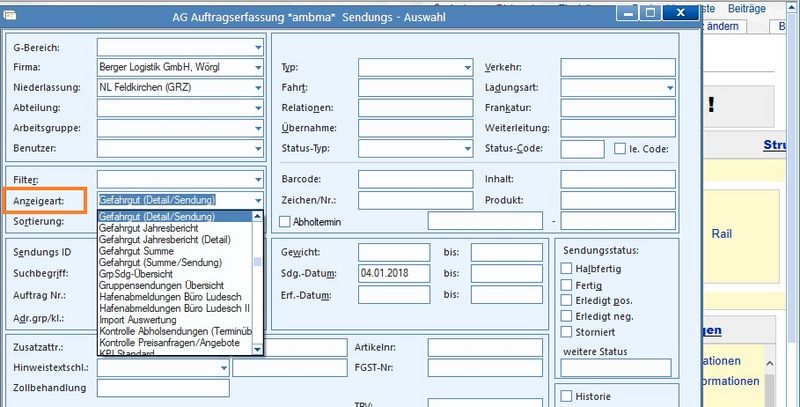Click the window system icon in the title bar
800x407 pixels.
10,15
